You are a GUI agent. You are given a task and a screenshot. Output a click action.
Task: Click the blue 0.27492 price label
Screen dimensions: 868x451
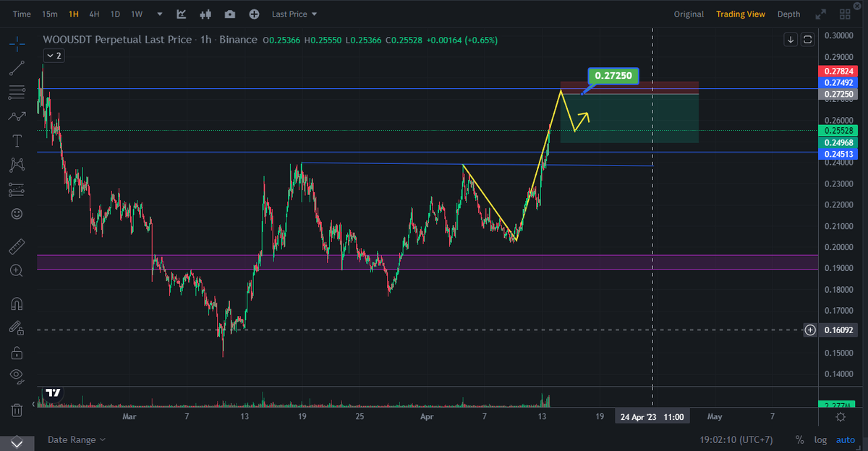(839, 82)
